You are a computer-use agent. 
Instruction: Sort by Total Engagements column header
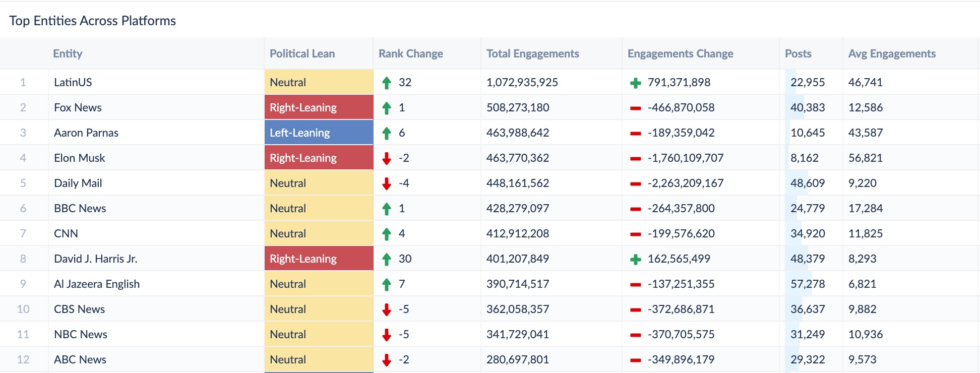(532, 53)
